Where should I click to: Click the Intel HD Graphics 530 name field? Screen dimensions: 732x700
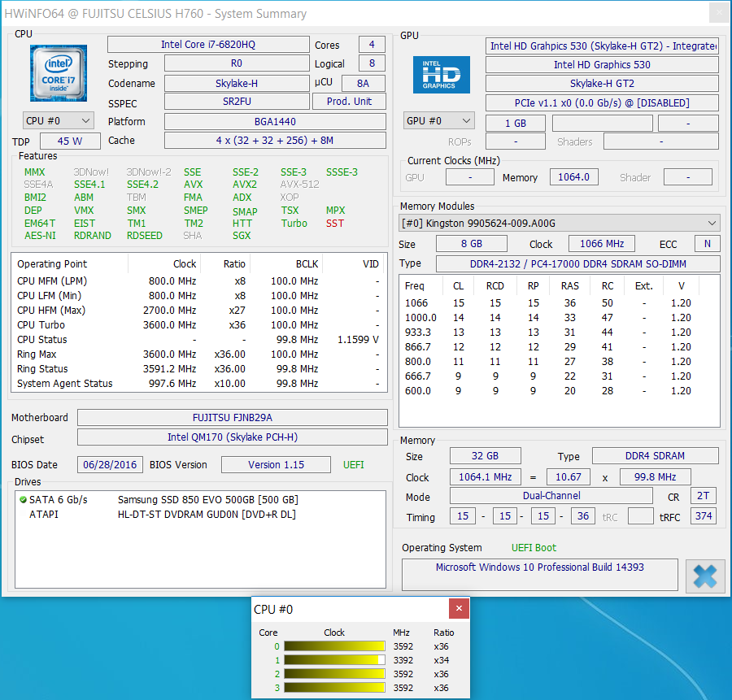pos(602,65)
